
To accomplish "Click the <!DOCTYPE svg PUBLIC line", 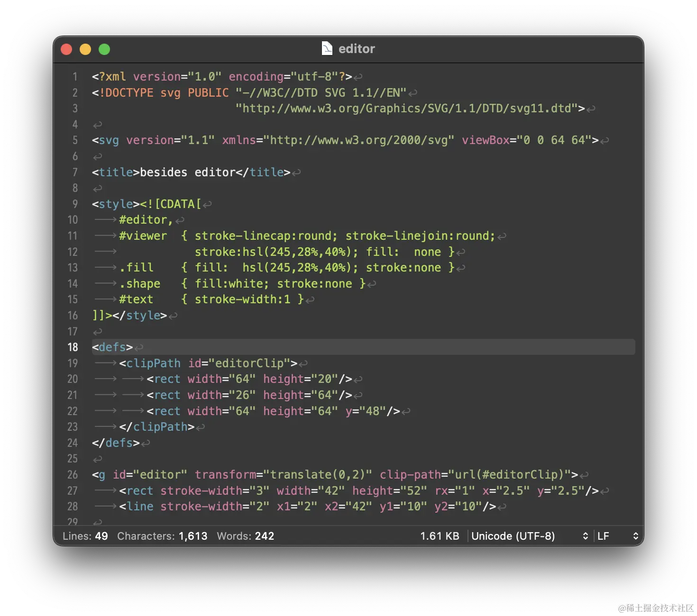I will [x=255, y=93].
